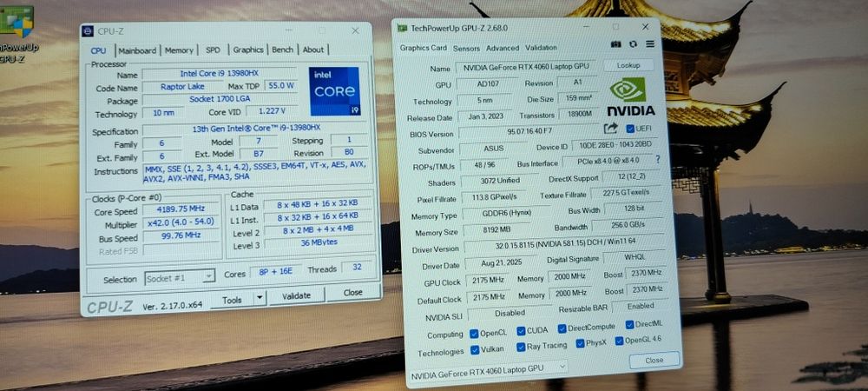Click the Threads value 32

point(357,267)
